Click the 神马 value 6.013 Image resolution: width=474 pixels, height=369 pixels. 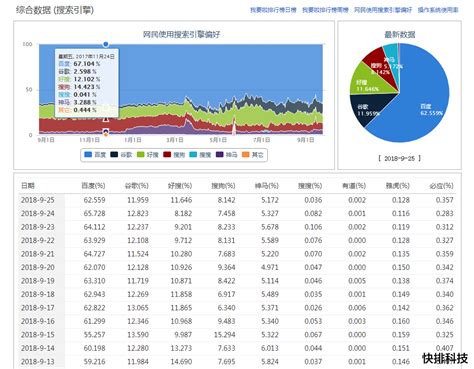(269, 348)
